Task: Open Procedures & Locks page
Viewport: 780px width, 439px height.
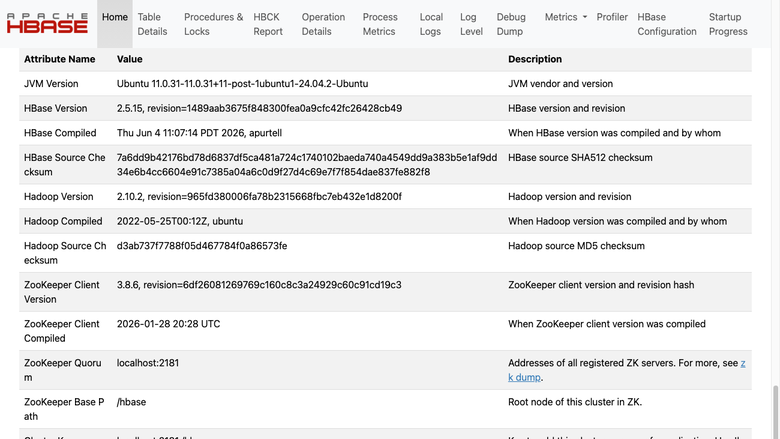Action: point(213,24)
